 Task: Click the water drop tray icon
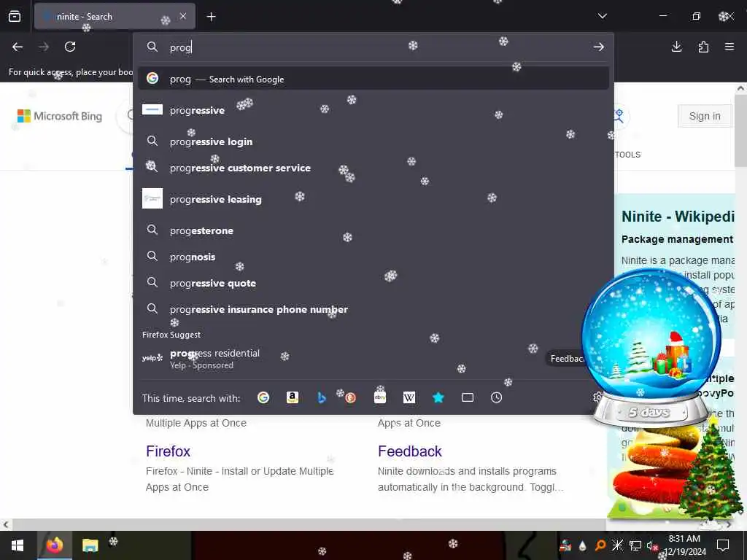coord(583,545)
